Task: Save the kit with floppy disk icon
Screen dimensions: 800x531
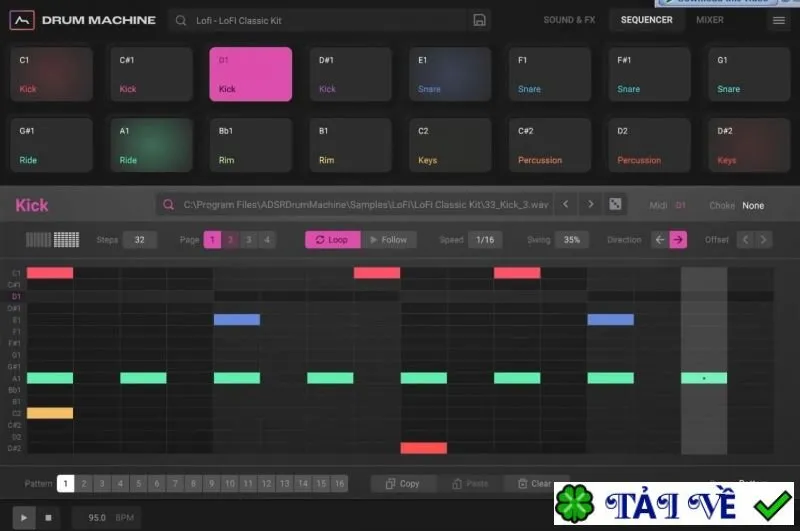Action: pos(479,20)
